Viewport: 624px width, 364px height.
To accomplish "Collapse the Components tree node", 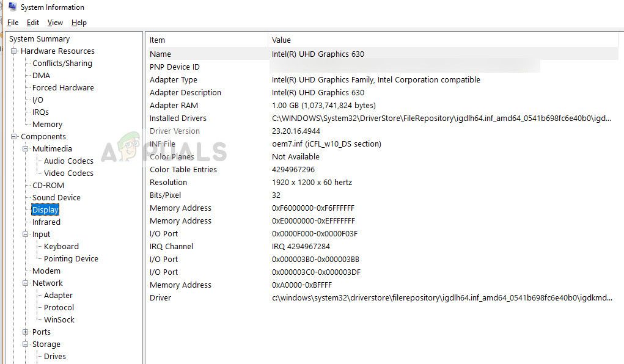I will (14, 137).
